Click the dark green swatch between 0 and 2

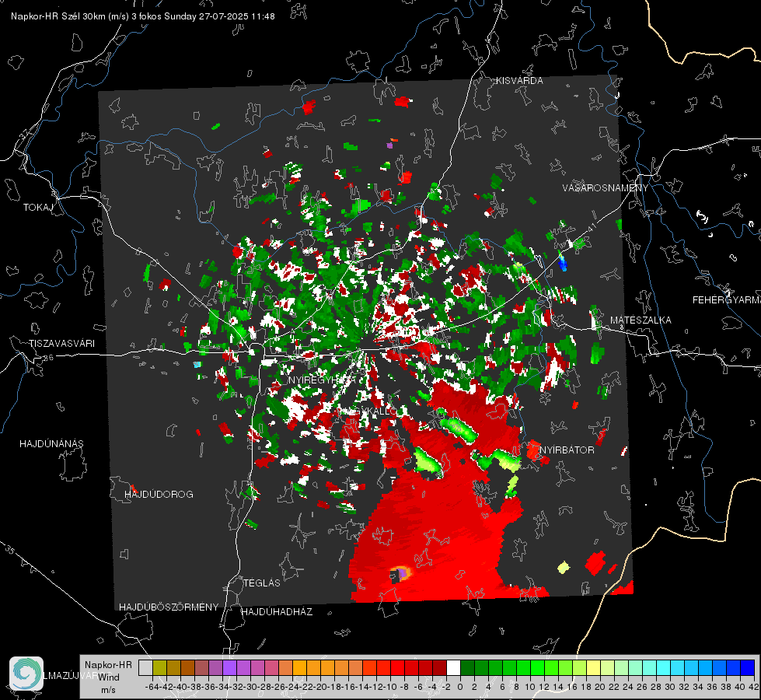[x=467, y=667]
